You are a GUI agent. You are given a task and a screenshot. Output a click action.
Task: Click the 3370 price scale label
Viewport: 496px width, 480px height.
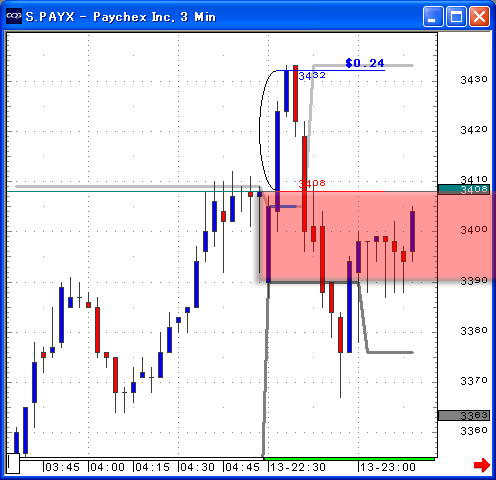click(474, 381)
